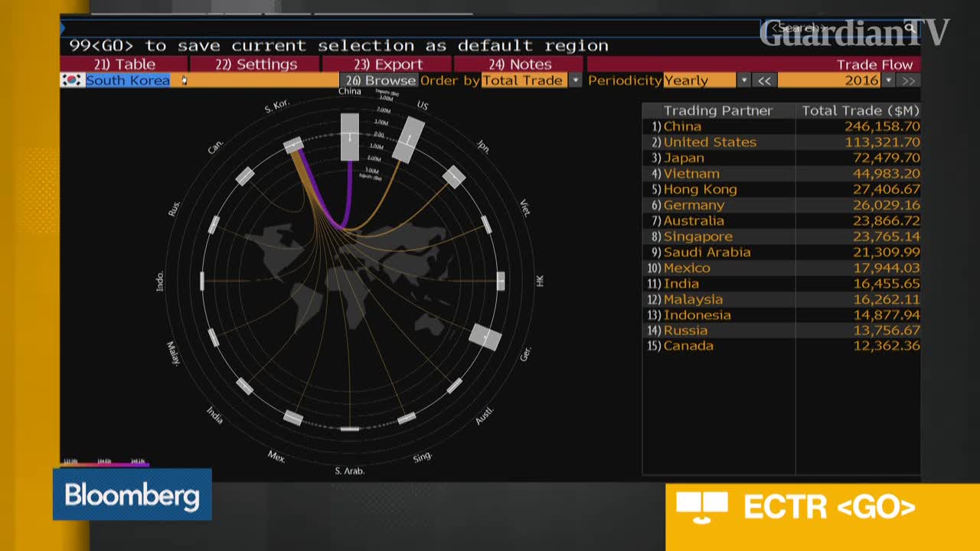Select the US node on the chart
Image resolution: width=980 pixels, height=551 pixels.
click(408, 140)
